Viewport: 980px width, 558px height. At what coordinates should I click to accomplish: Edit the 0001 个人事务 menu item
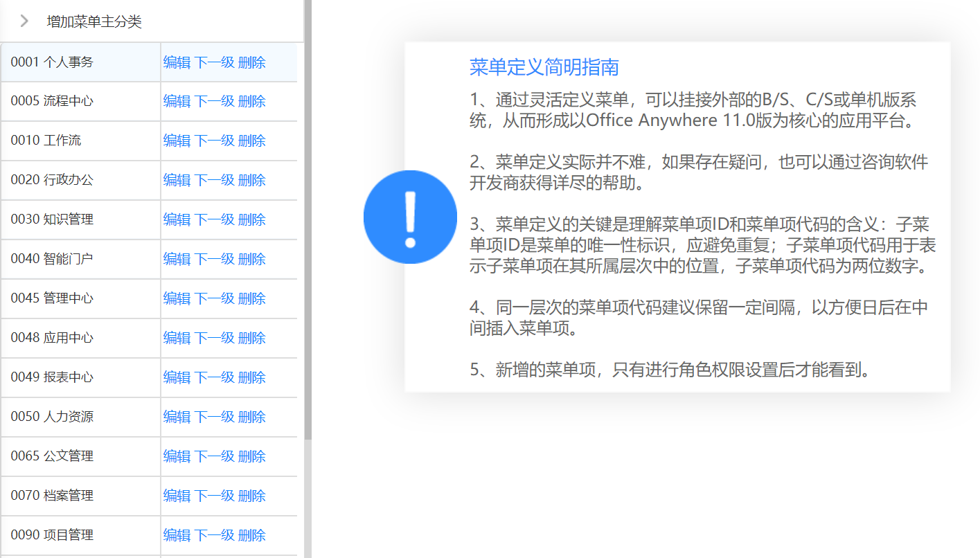click(177, 62)
